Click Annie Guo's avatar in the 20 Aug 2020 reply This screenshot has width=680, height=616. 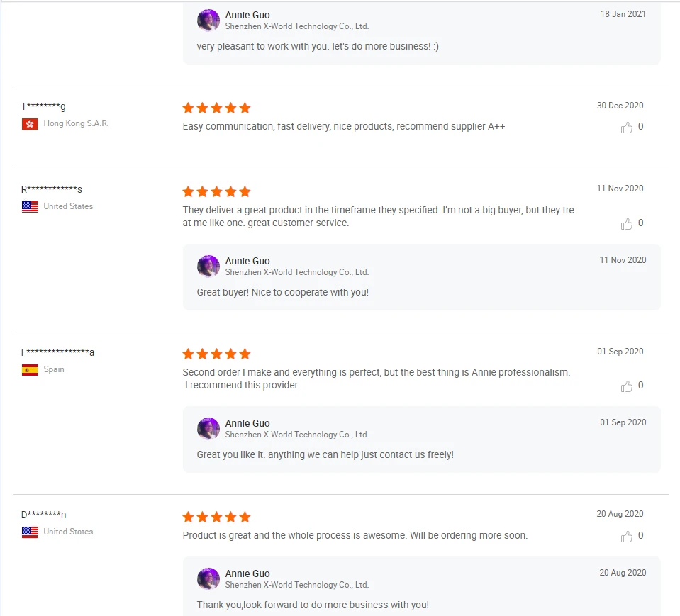208,579
